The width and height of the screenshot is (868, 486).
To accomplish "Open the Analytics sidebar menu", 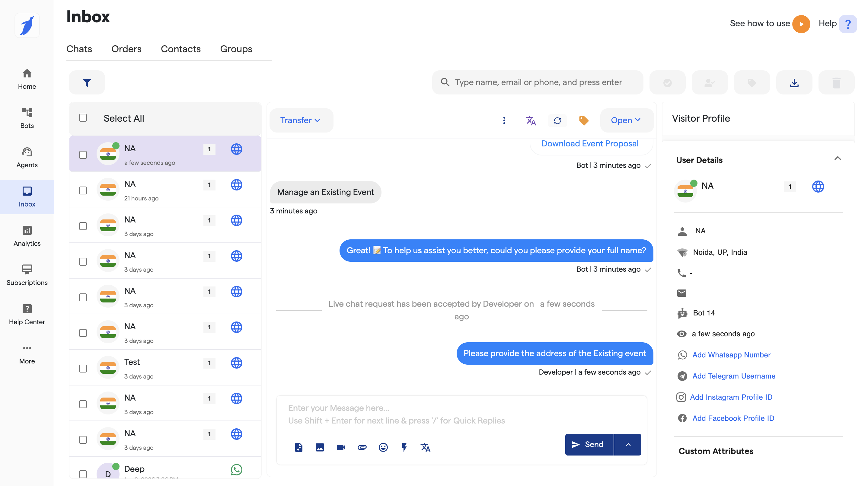I will click(27, 235).
